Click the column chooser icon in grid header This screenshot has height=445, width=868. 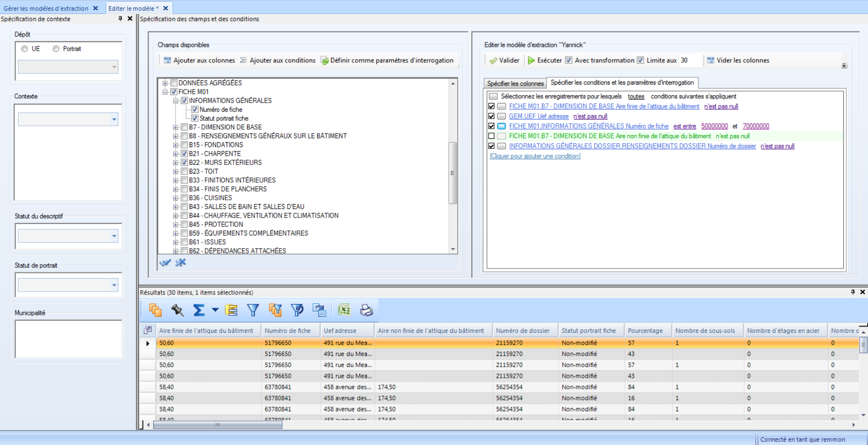(x=147, y=330)
